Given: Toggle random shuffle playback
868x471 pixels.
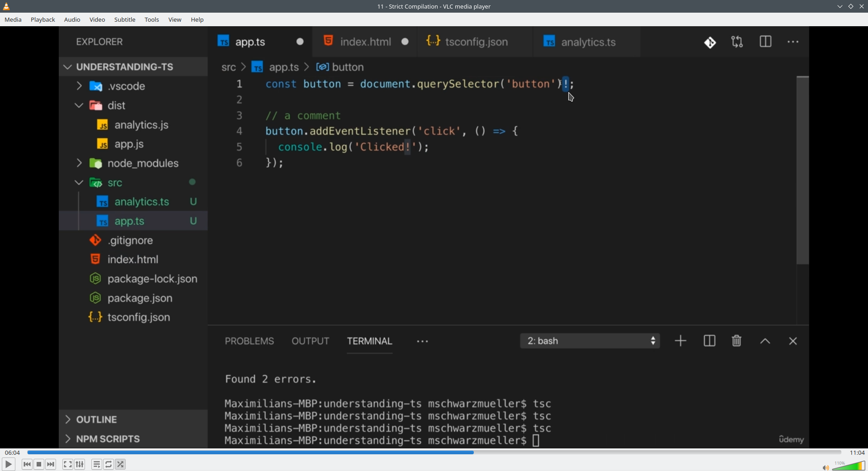Looking at the screenshot, I should 121,464.
